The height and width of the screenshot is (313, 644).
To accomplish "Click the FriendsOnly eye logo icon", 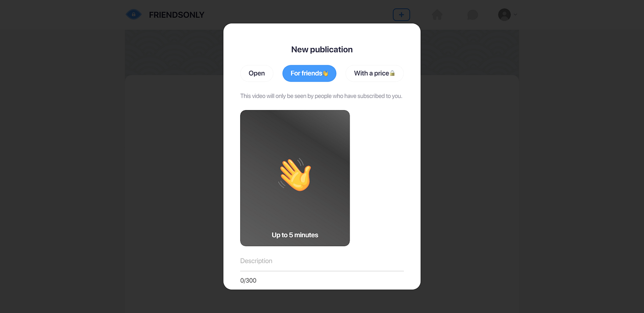I will [133, 15].
